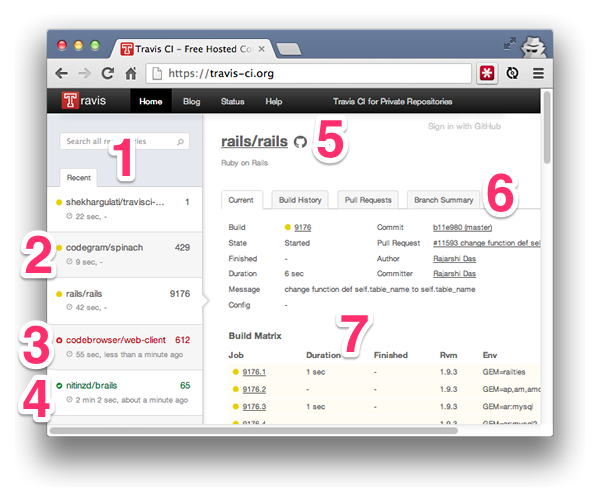Close the Travis CI browser tab
This screenshot has width=600, height=501.
[261, 49]
